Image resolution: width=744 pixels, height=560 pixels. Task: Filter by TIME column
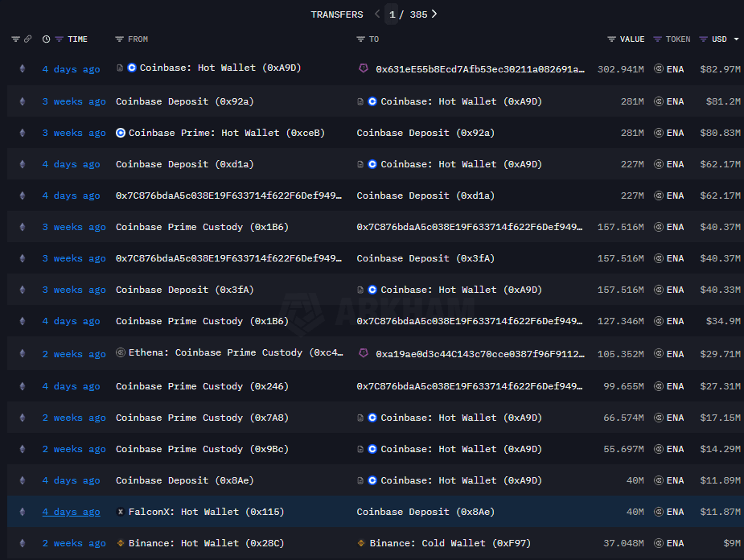(59, 39)
